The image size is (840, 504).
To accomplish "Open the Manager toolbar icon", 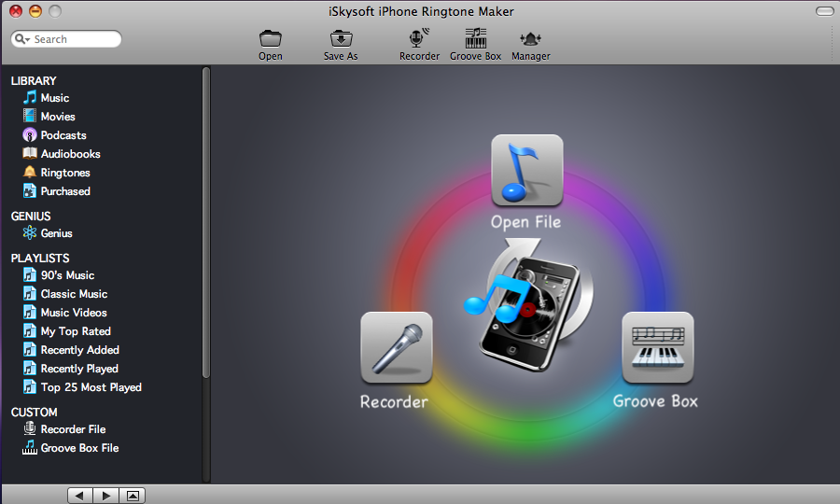I will (530, 39).
